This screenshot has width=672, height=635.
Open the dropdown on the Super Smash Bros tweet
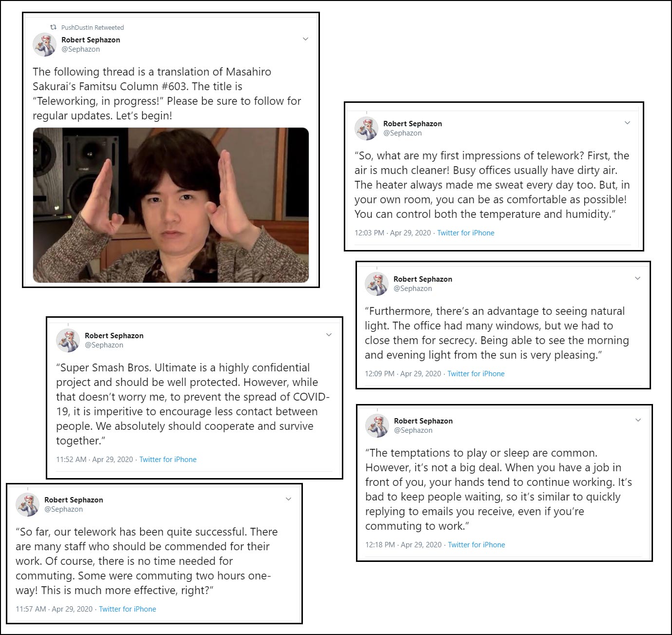coord(329,334)
